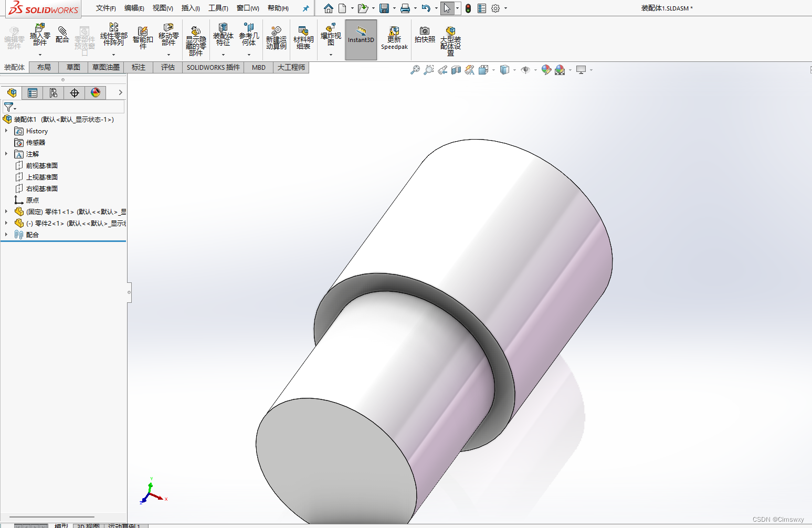
Task: Expand the History tree node
Action: [6, 131]
